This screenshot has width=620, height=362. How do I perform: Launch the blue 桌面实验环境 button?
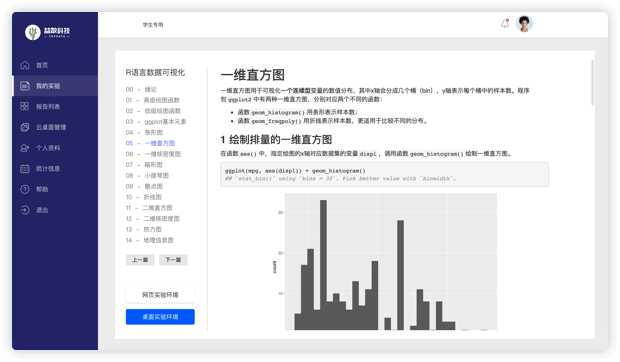click(x=160, y=317)
